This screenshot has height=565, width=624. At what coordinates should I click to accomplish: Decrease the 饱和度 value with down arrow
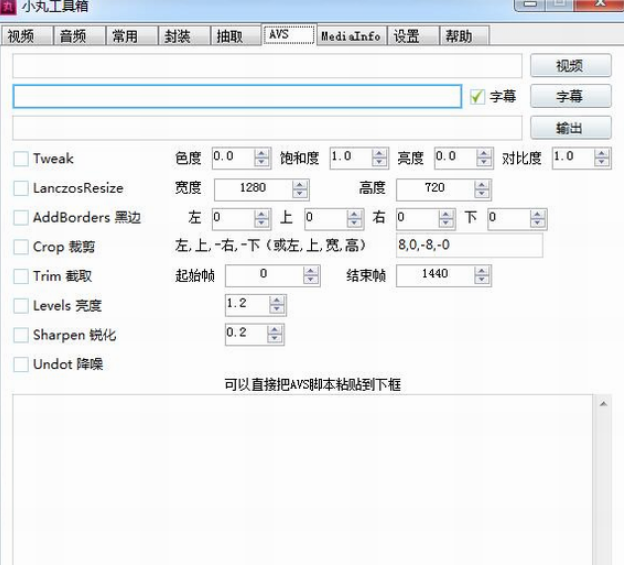click(x=379, y=162)
